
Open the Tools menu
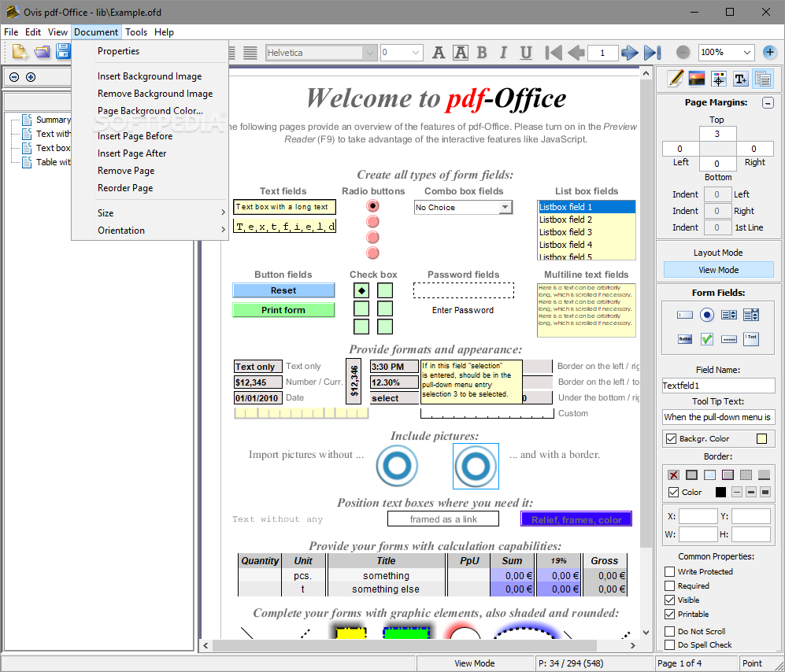136,32
